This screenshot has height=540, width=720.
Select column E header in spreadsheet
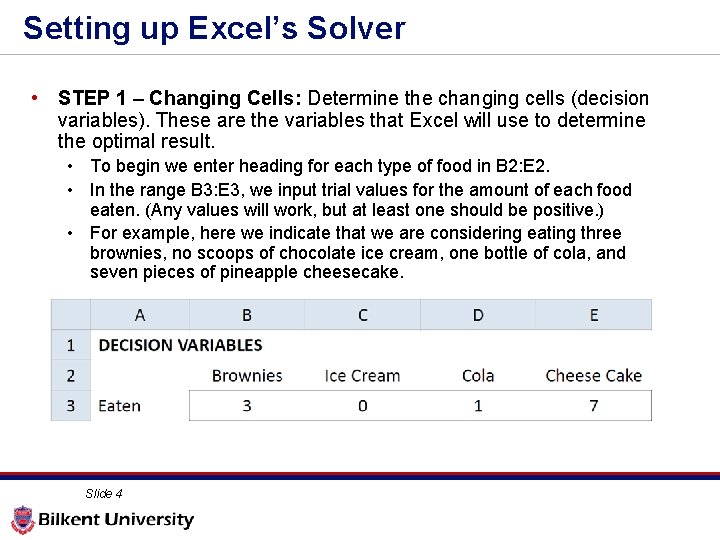[x=594, y=315]
